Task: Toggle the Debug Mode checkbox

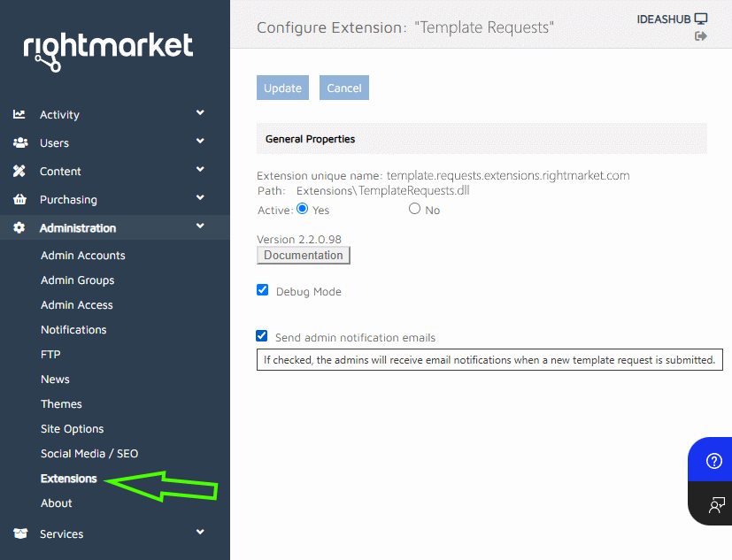Action: click(x=262, y=290)
